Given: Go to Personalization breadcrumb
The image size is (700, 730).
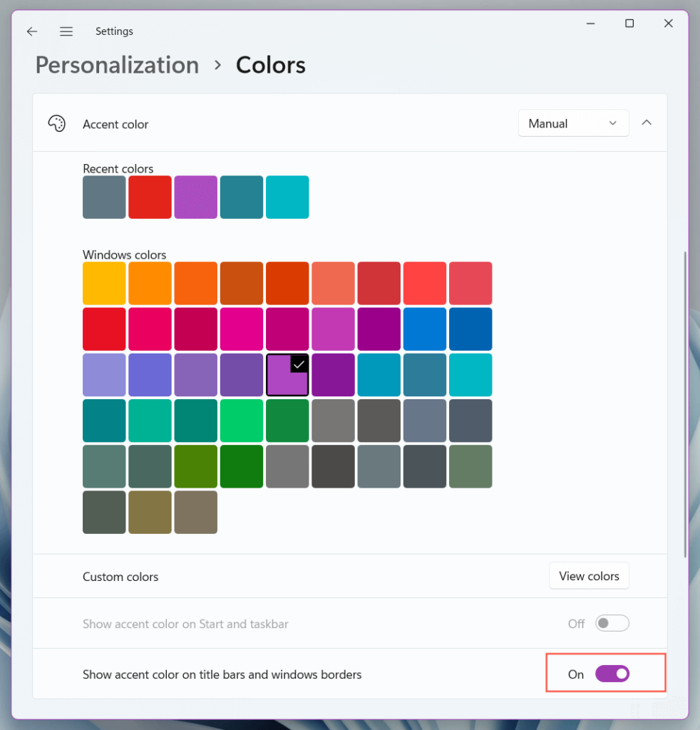Looking at the screenshot, I should [117, 65].
